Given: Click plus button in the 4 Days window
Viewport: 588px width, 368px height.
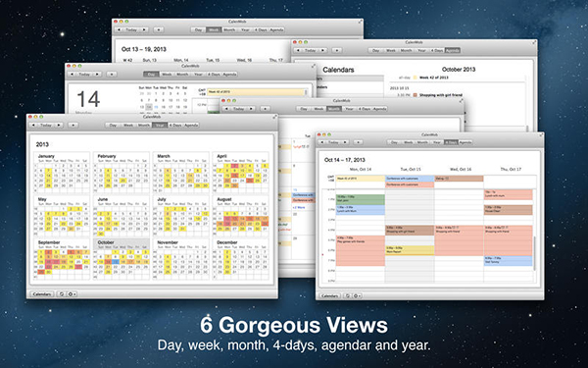Looking at the screenshot, I should pos(359,142).
